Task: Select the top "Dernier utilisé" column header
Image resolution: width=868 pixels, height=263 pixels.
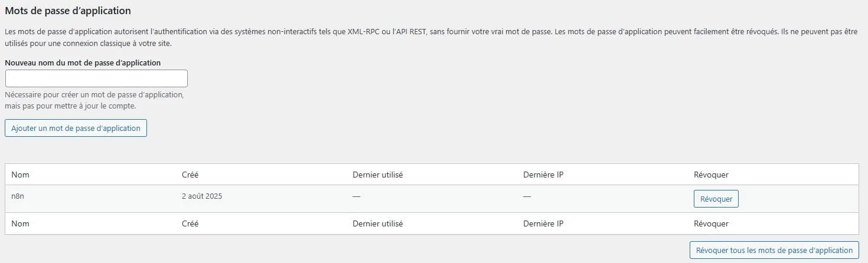Action: tap(377, 175)
